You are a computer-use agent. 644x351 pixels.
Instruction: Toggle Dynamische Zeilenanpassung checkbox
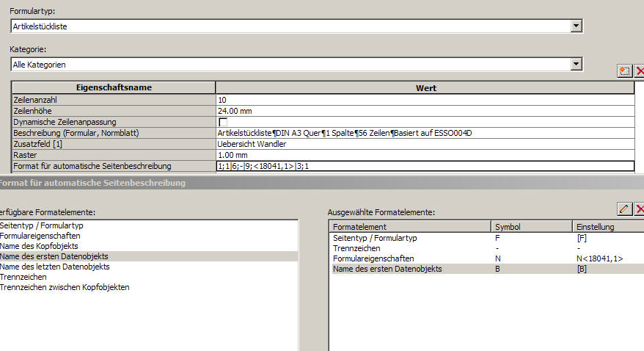click(x=223, y=122)
